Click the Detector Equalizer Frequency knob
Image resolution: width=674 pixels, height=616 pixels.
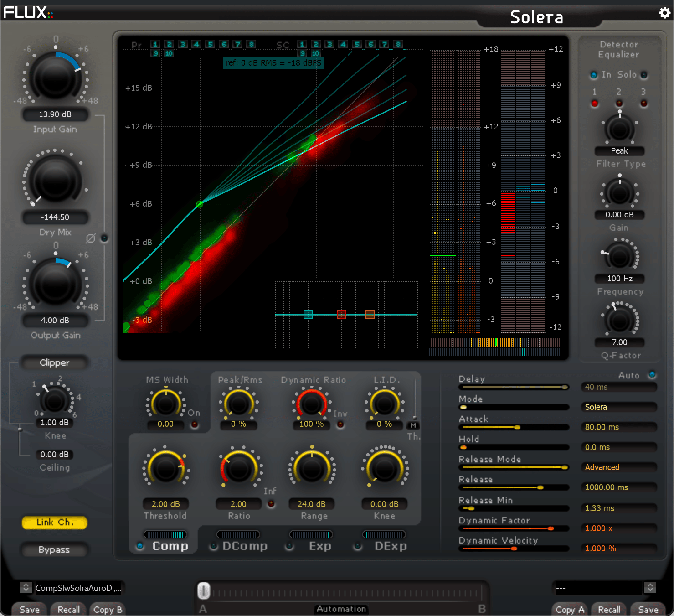point(619,257)
